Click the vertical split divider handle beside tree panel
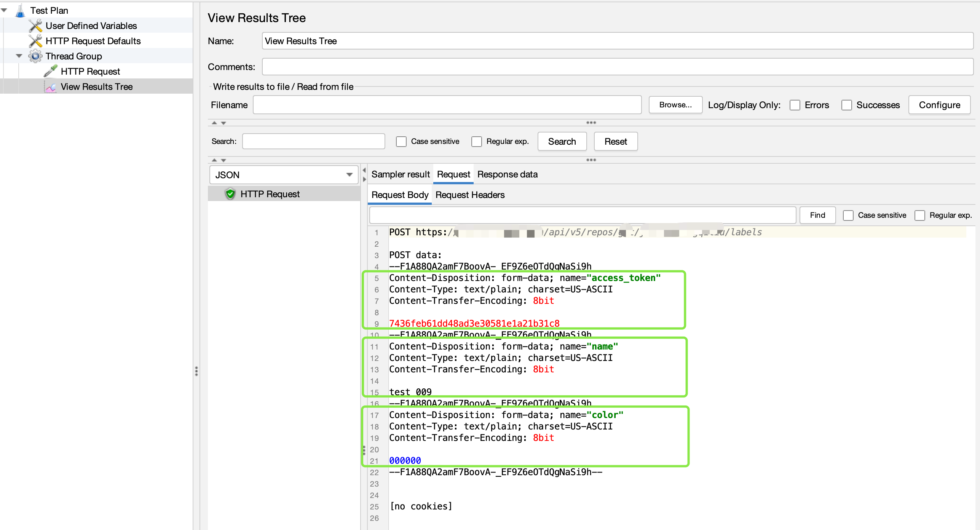The height and width of the screenshot is (530, 980). [x=196, y=371]
